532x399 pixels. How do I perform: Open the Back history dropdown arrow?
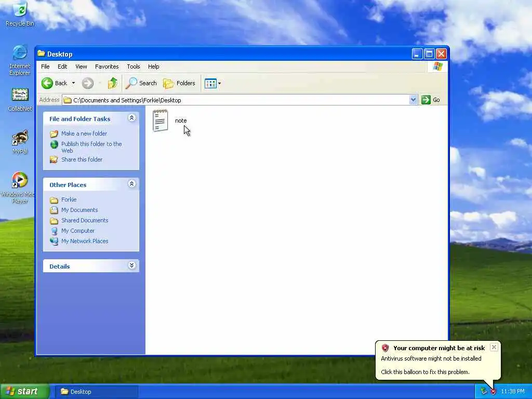[73, 83]
